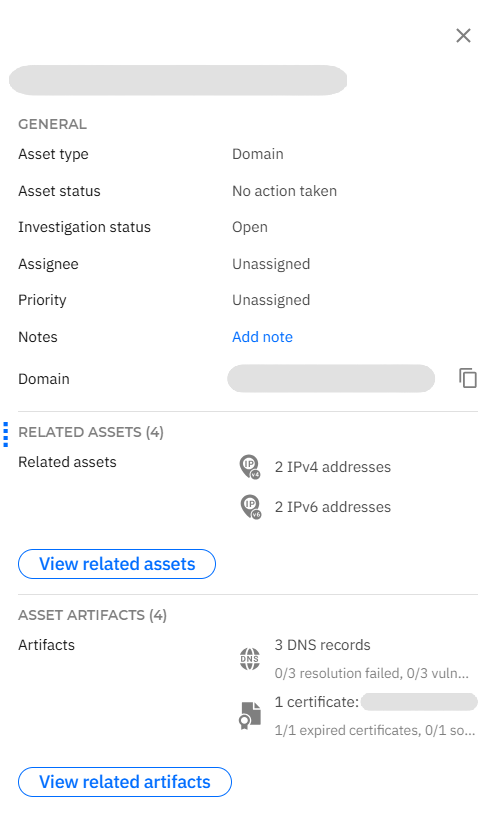Click the 1 certificate entry
The image size is (490, 837).
317,702
